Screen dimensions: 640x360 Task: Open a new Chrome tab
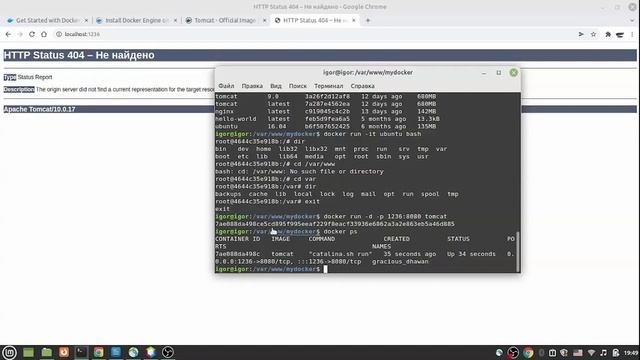coord(368,20)
